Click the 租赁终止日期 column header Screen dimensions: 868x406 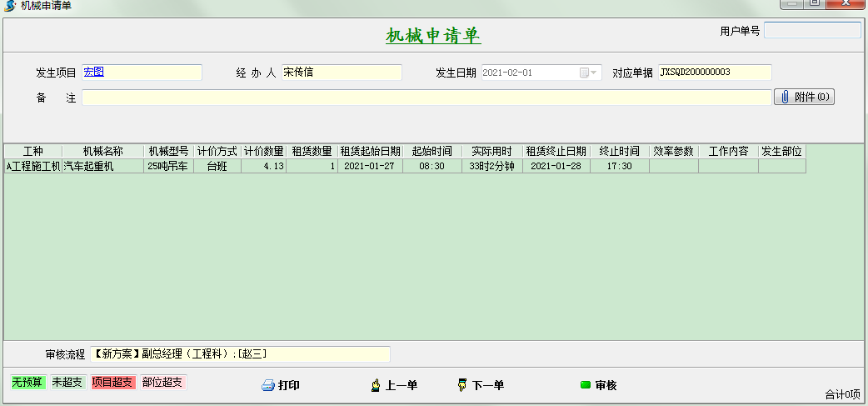pyautogui.click(x=556, y=151)
